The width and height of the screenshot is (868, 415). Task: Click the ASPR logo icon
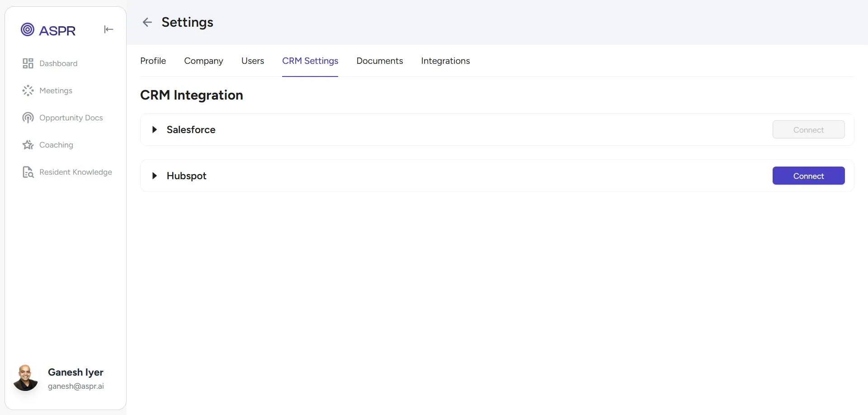pos(28,30)
